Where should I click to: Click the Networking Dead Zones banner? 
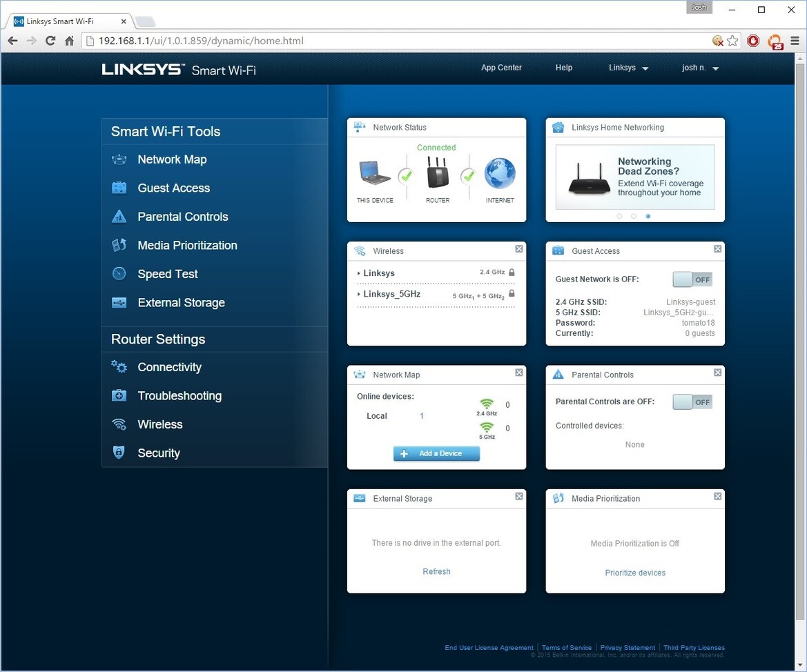click(635, 177)
